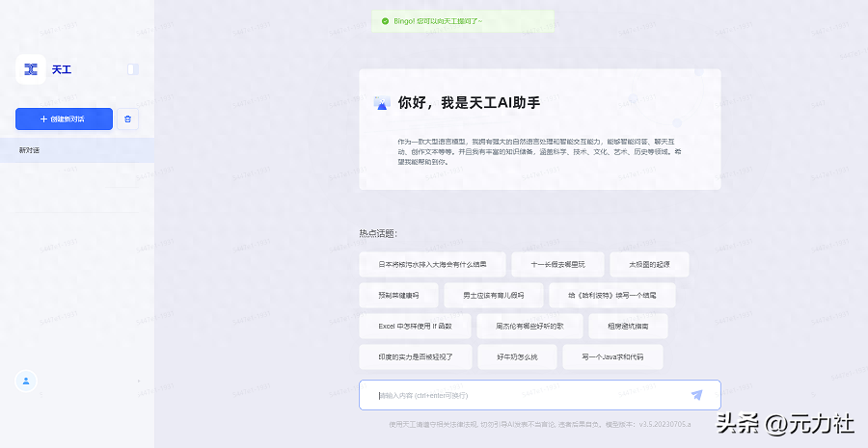Click the image icon beside 你好 greeting
Viewport: 868px width, 448px height.
382,103
